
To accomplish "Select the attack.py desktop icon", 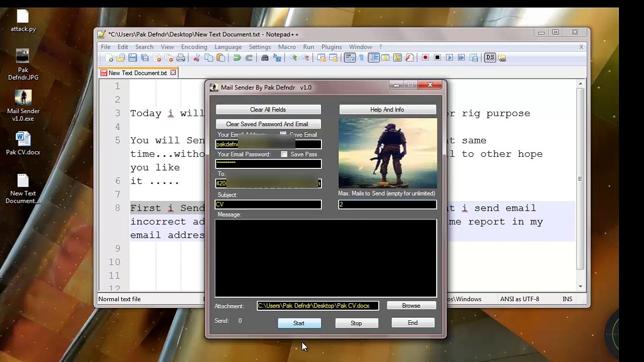I will 23,21.
